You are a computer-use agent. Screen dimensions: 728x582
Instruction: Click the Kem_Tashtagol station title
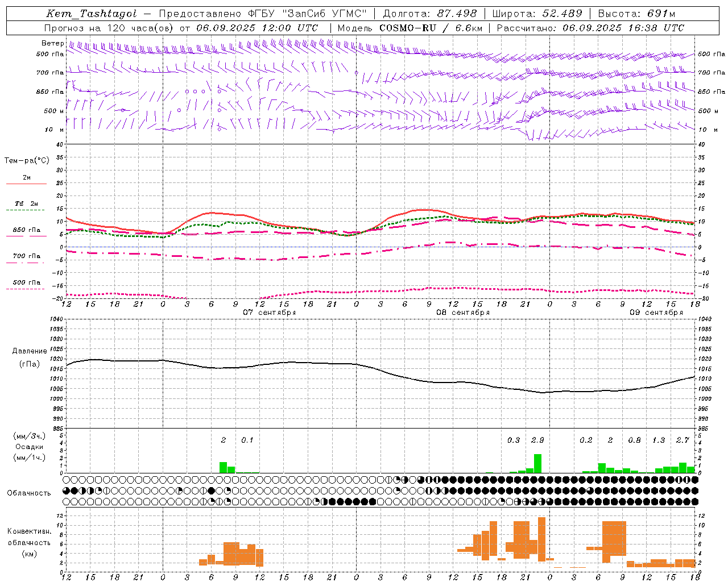click(x=91, y=14)
